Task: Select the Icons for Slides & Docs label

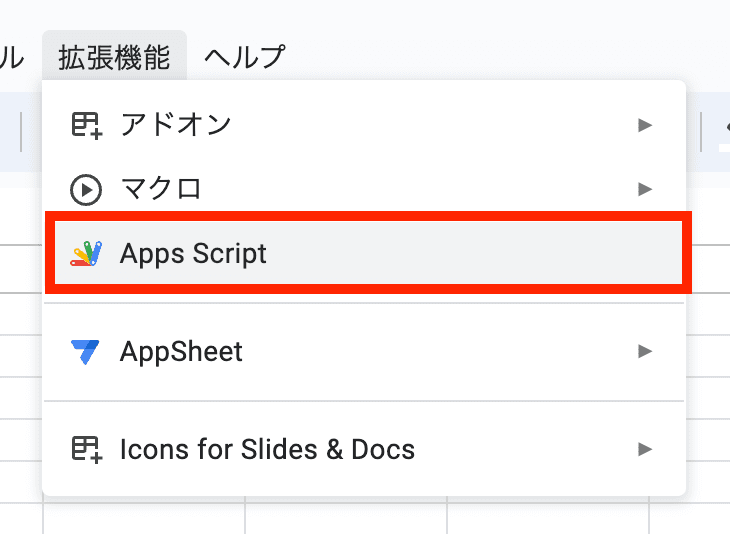Action: tap(267, 449)
